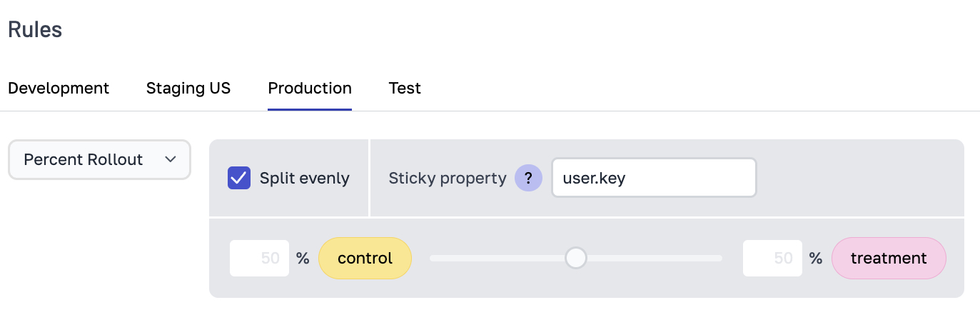The width and height of the screenshot is (980, 320).
Task: Click the Sticky property label
Action: [447, 178]
